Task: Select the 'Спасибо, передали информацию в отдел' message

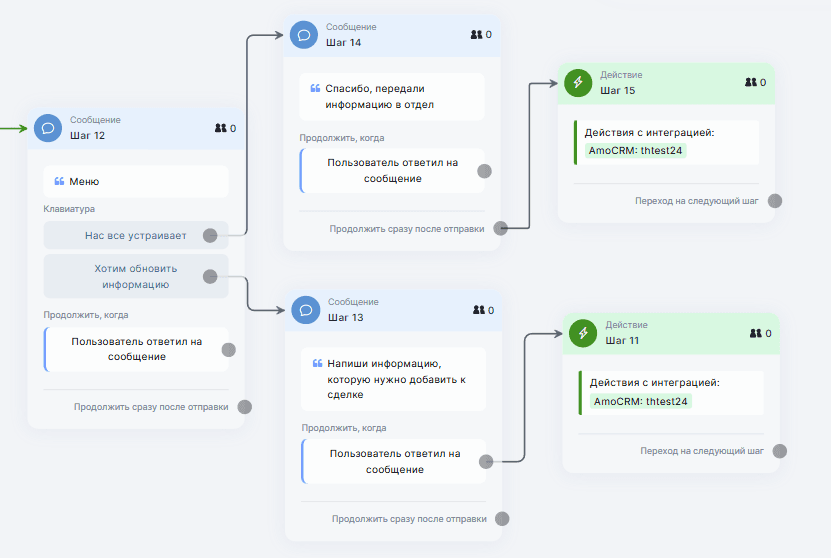Action: [392, 96]
